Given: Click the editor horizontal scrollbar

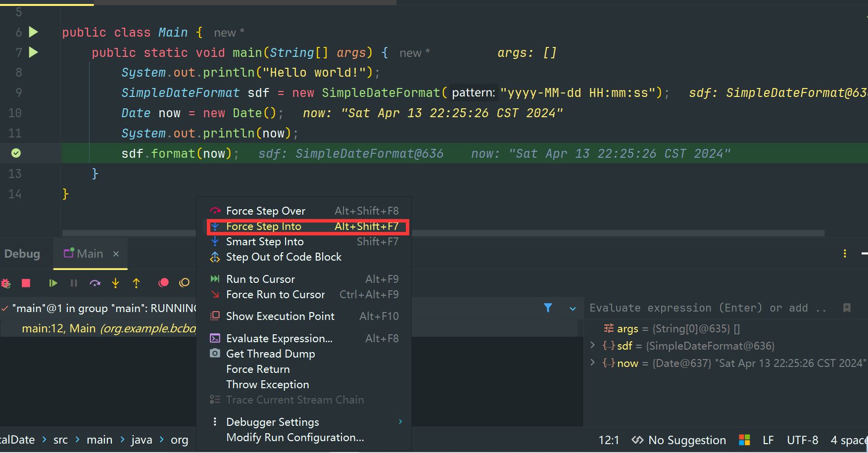Looking at the screenshot, I should pyautogui.click(x=443, y=233).
